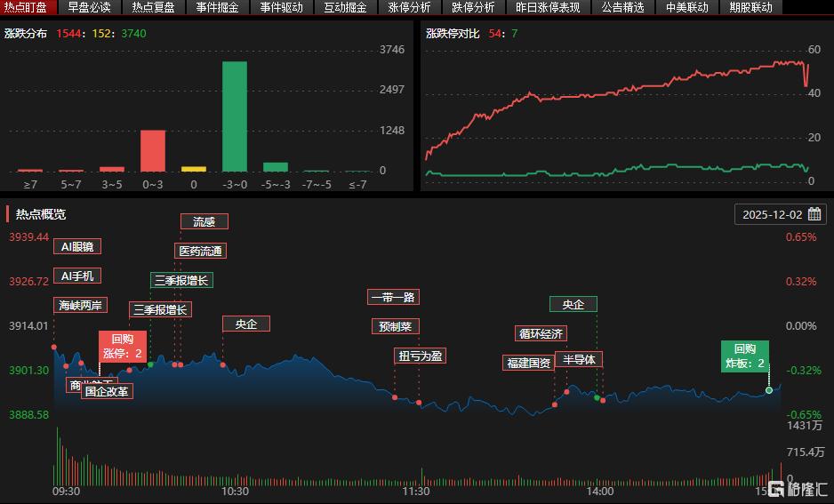This screenshot has width=834, height=504.
Task: Click the red 回购 涨停 label
Action: (122, 346)
